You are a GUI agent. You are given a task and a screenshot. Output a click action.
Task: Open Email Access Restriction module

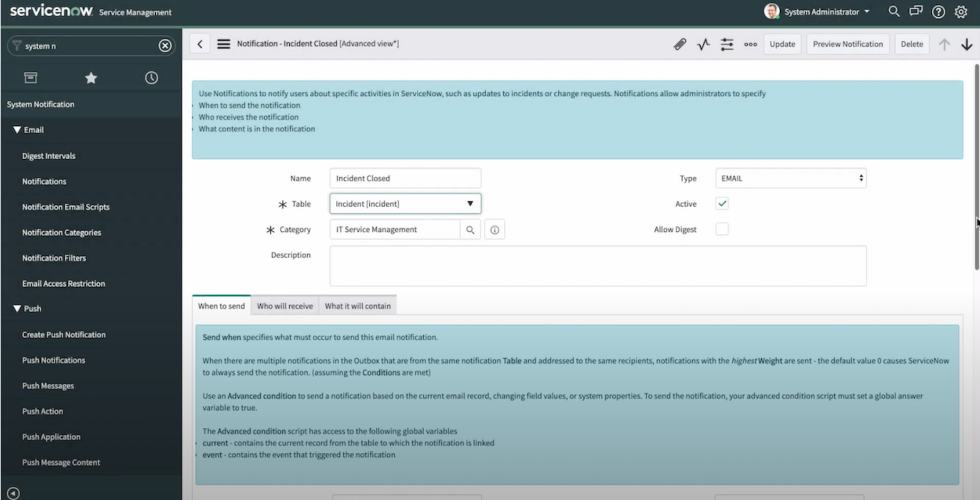63,283
